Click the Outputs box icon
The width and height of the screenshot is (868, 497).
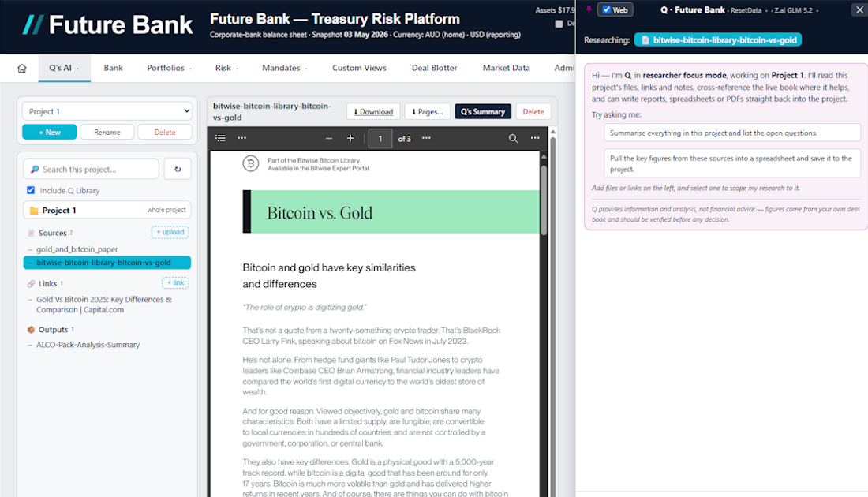(x=31, y=329)
